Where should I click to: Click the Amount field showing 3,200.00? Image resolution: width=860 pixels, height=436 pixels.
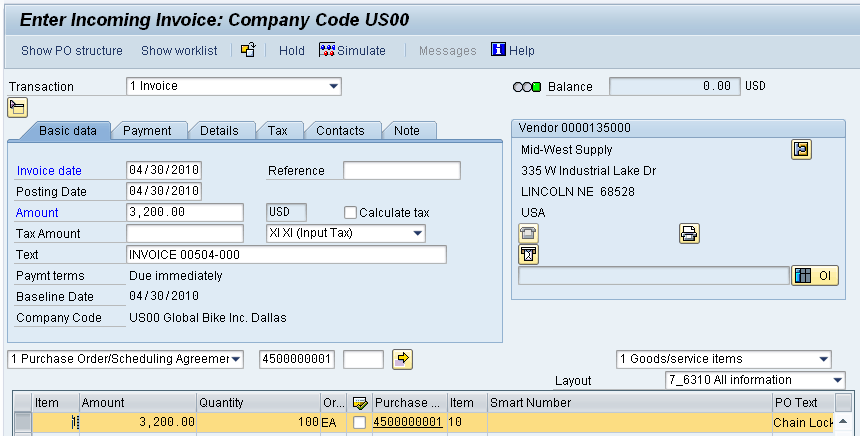pyautogui.click(x=185, y=212)
